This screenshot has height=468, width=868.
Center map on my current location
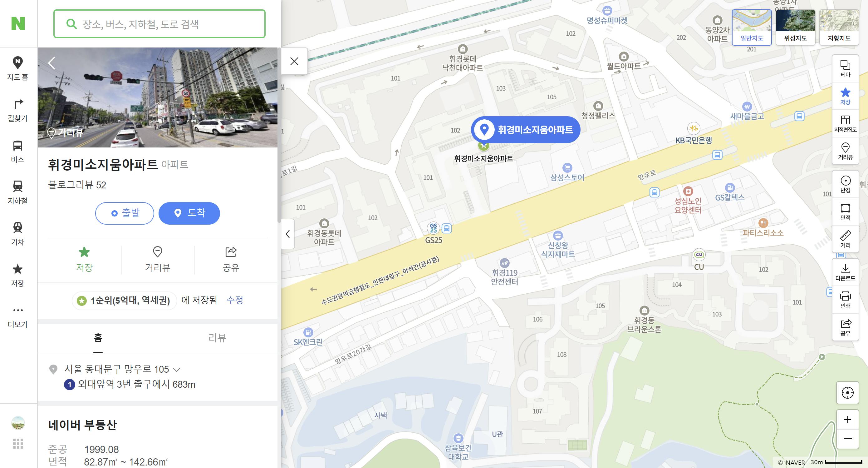click(847, 393)
